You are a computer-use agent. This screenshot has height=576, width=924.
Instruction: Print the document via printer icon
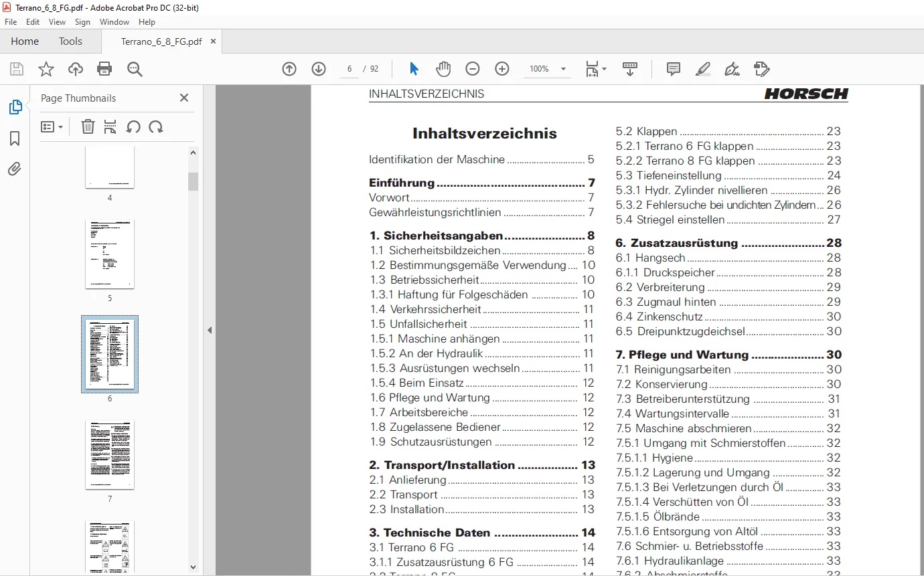(x=104, y=69)
